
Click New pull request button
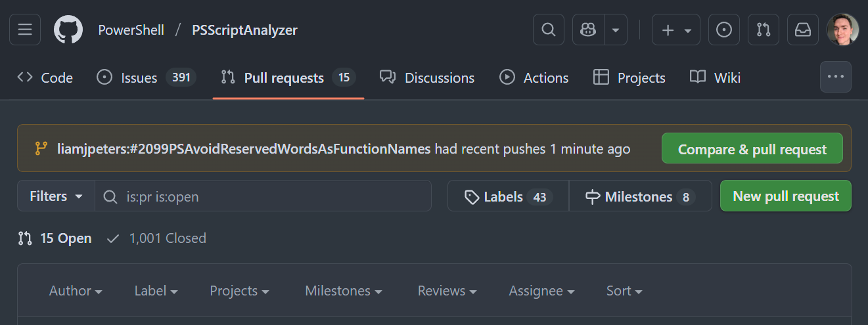786,196
